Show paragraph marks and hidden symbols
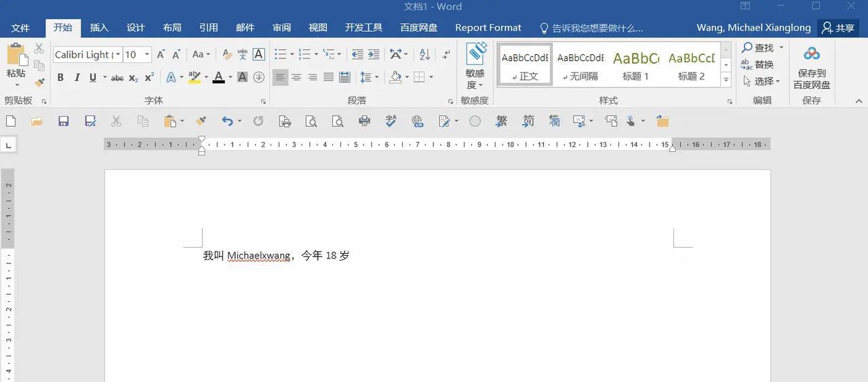 click(x=446, y=54)
